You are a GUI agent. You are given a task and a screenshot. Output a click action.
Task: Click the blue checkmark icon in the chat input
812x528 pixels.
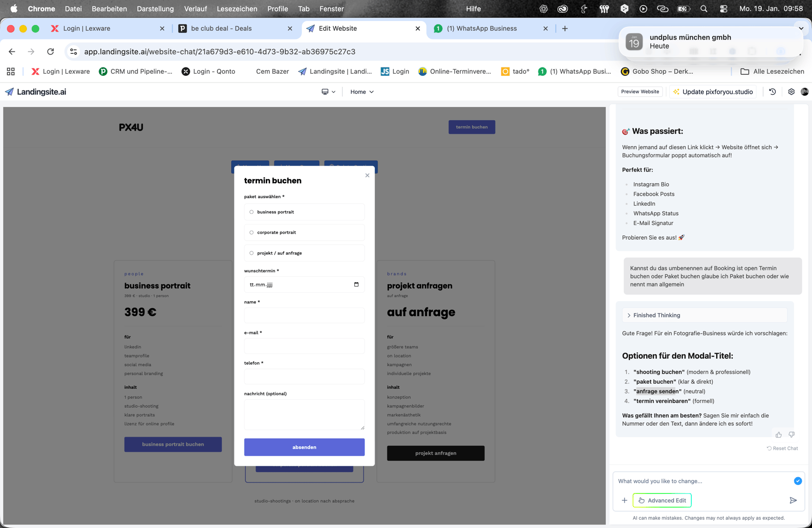tap(798, 481)
